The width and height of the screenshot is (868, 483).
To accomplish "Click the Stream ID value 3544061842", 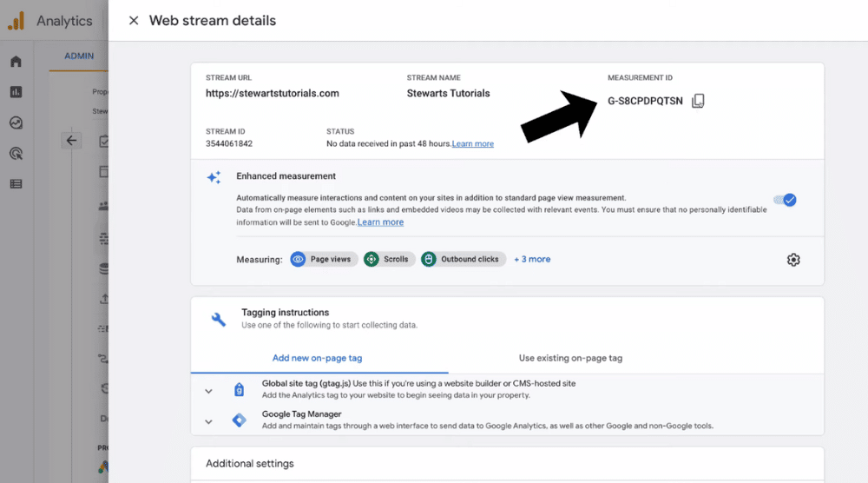I will (x=229, y=143).
